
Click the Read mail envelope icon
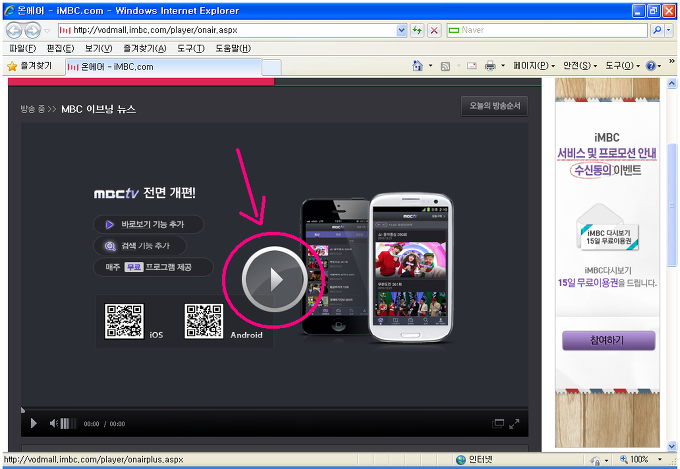[472, 66]
